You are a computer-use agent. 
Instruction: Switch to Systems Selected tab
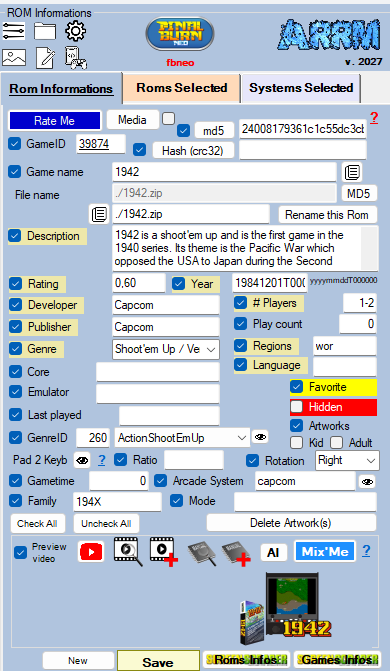coord(301,88)
